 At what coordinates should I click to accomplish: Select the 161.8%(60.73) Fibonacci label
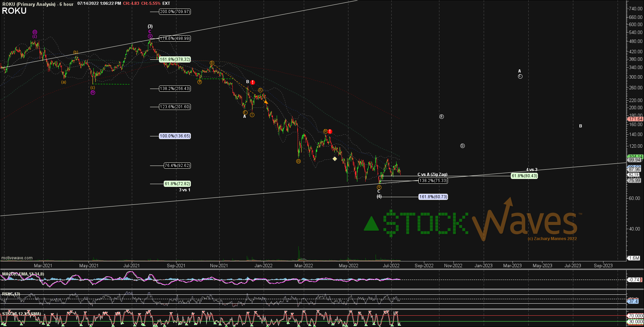(433, 197)
